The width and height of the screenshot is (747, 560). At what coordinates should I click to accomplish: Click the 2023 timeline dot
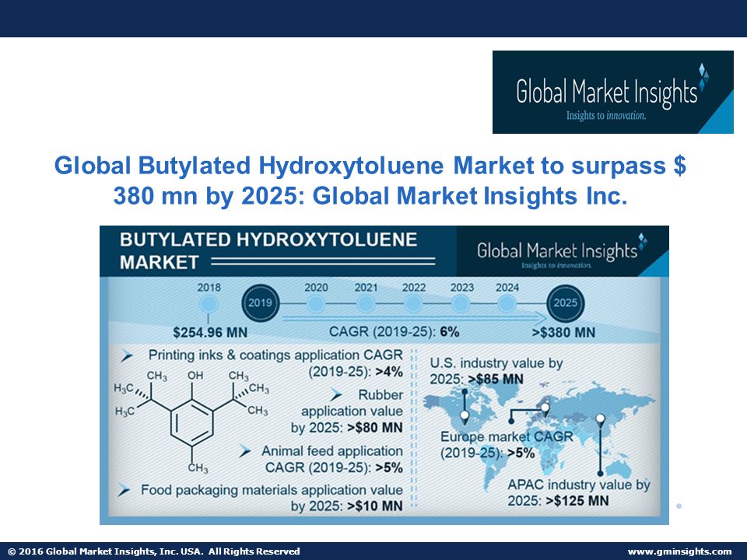pos(461,303)
